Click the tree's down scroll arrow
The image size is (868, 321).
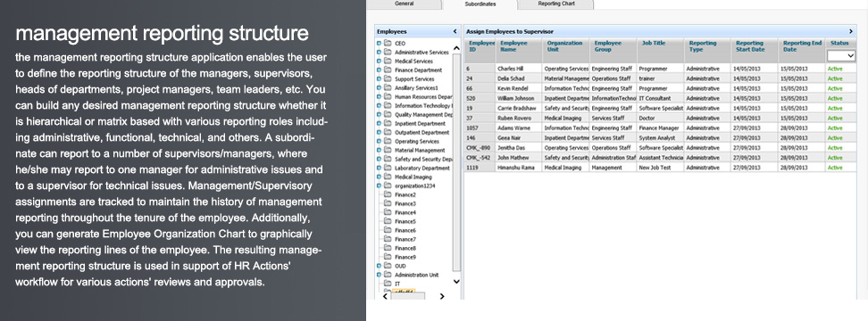click(x=456, y=282)
